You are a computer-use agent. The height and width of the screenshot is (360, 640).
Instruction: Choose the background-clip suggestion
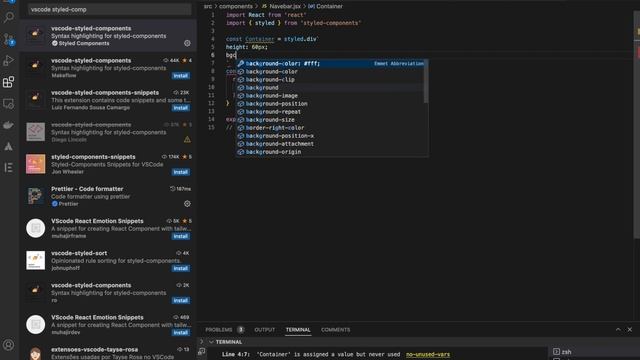[x=331, y=80]
